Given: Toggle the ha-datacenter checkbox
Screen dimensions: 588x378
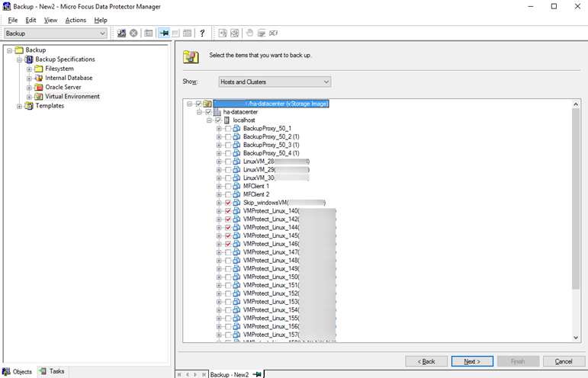Looking at the screenshot, I should click(x=208, y=112).
